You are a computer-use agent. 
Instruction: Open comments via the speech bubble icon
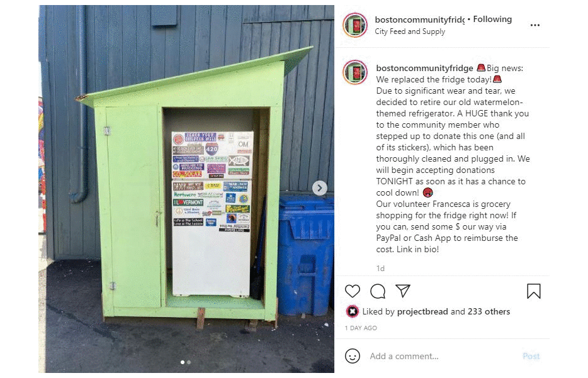click(378, 291)
